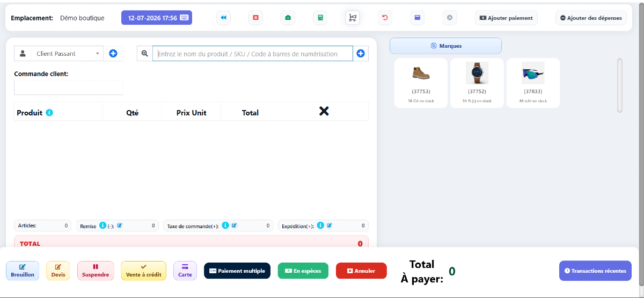Open the green calculator icon
Screen dimensions: 644x298
[320, 18]
